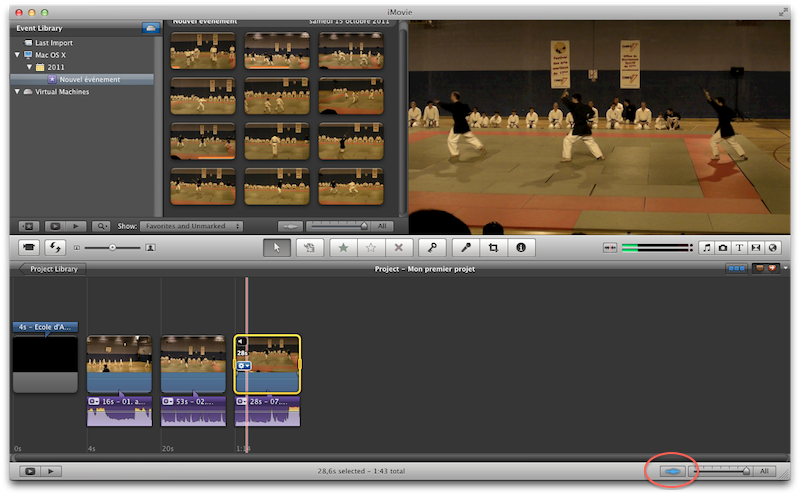Select the 16s - 01 audio track
The width and height of the screenshot is (800, 495).
click(119, 411)
